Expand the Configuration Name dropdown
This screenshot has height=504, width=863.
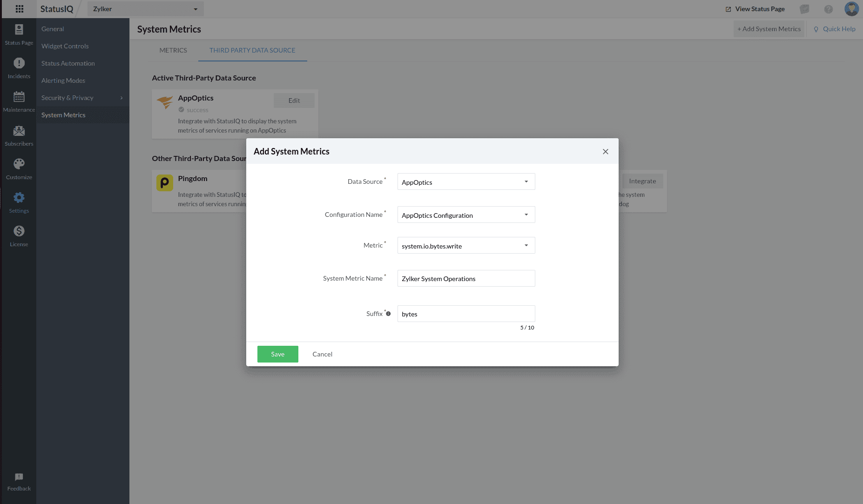[466, 215]
